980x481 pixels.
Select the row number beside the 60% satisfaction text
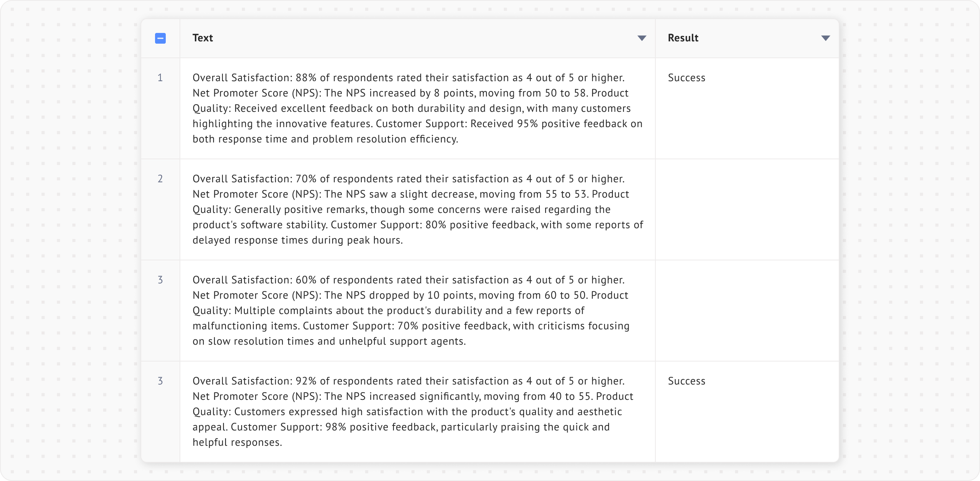click(160, 280)
